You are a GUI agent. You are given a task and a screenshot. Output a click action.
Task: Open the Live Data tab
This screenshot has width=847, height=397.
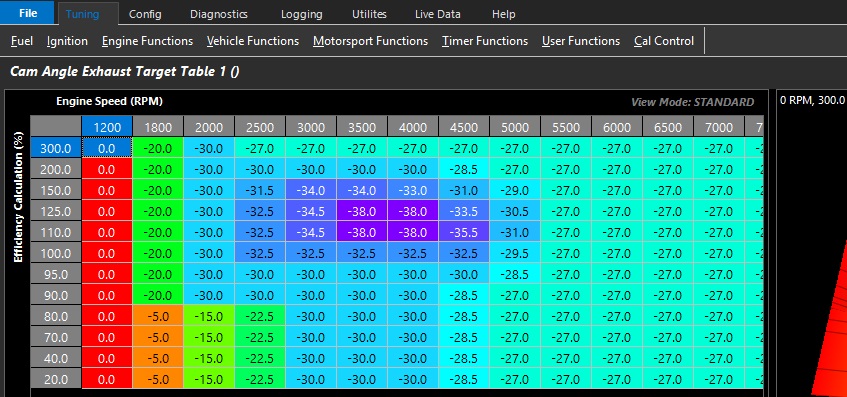click(438, 14)
